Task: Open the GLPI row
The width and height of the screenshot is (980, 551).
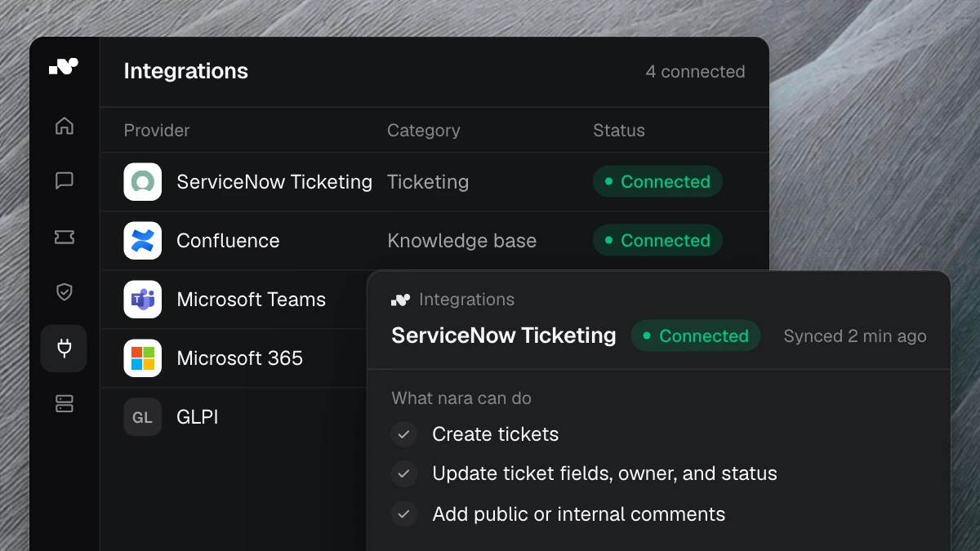Action: pyautogui.click(x=234, y=417)
